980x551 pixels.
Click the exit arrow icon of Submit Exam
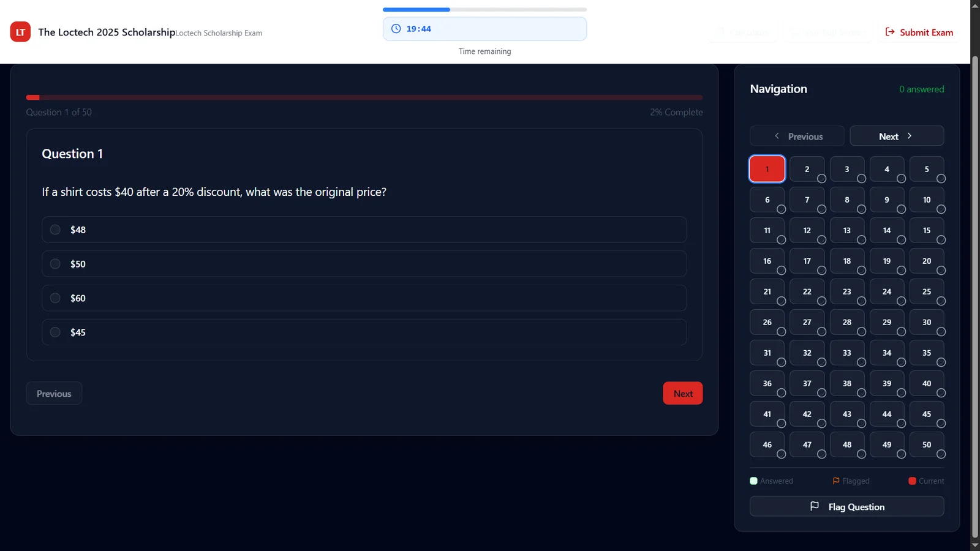[x=890, y=32]
